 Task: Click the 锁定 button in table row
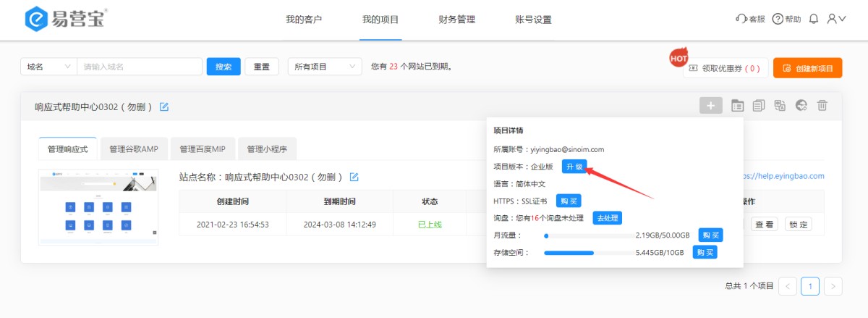[799, 225]
